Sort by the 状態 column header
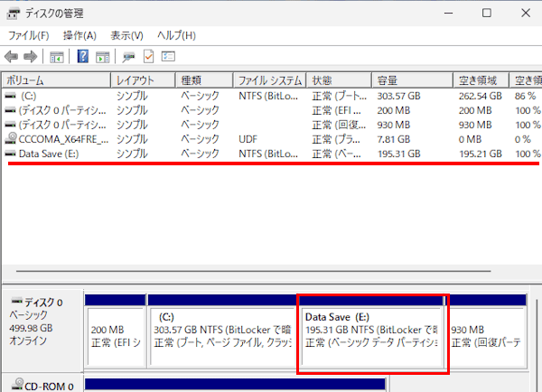The image size is (542, 392). click(339, 80)
